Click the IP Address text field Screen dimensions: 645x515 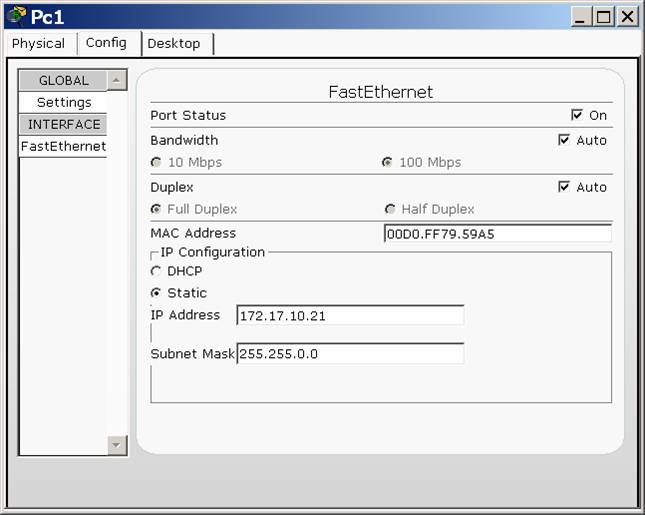point(350,316)
